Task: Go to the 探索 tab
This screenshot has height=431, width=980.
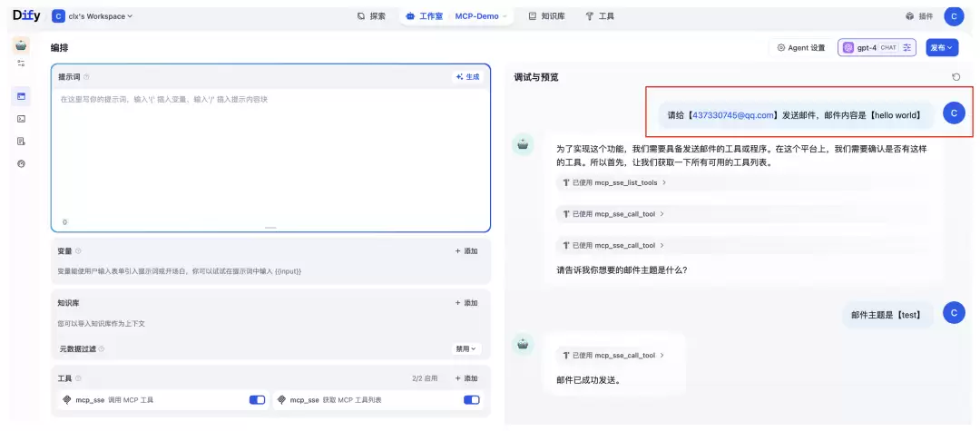Action: pyautogui.click(x=371, y=16)
